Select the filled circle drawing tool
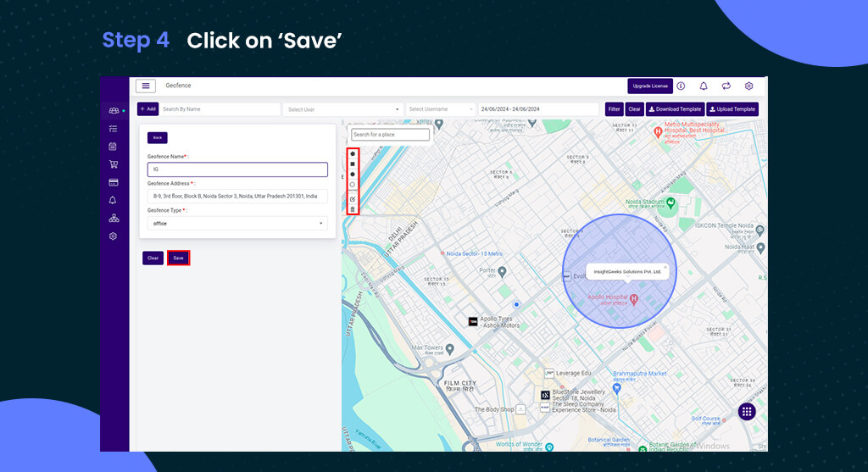This screenshot has height=472, width=868. [353, 175]
